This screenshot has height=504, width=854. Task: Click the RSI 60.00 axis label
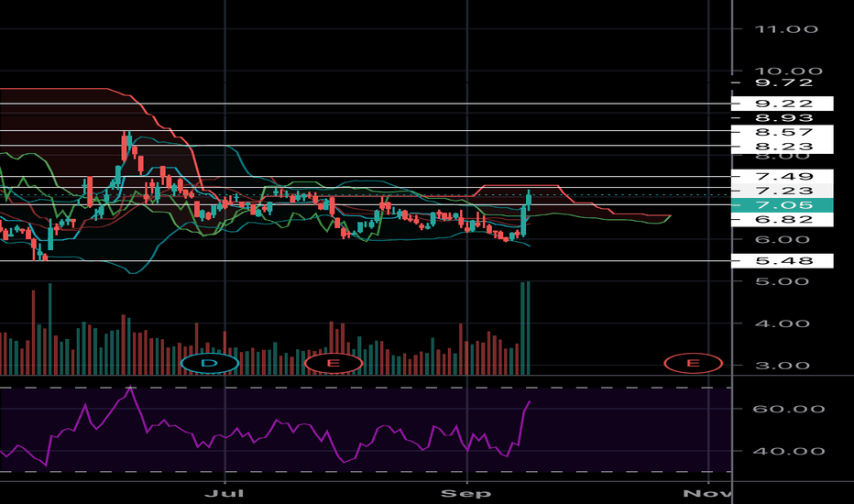pos(788,410)
